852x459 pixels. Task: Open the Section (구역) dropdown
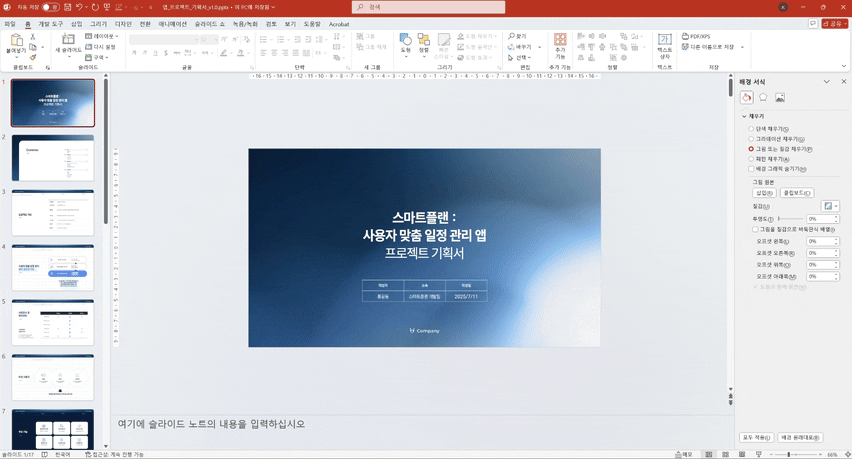[97, 57]
